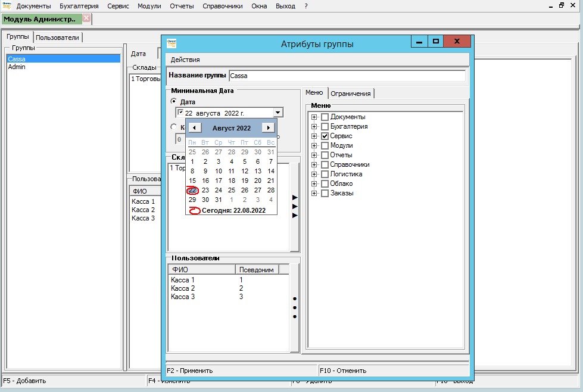Open the date picker dropdown arrow
Viewport: 583px width, 392px height.
[x=278, y=112]
